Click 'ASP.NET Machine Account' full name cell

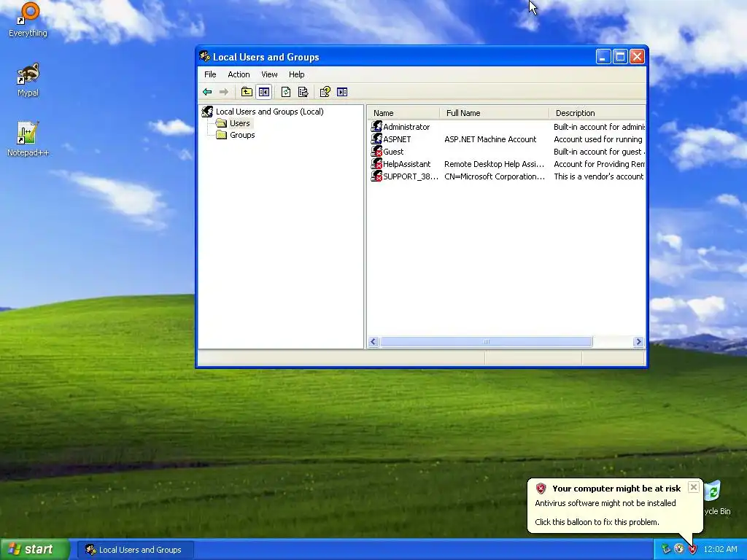[490, 139]
